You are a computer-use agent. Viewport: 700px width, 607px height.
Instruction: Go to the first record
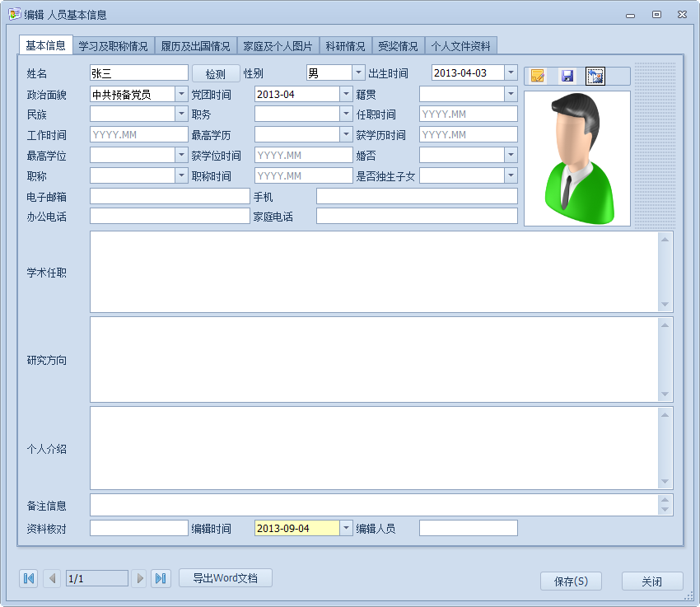29,578
